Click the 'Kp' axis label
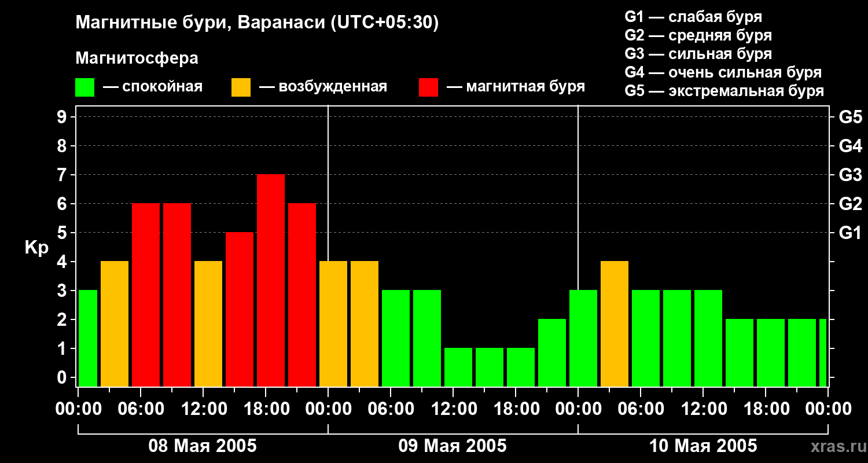Viewport: 868px width, 463px height. [x=36, y=248]
